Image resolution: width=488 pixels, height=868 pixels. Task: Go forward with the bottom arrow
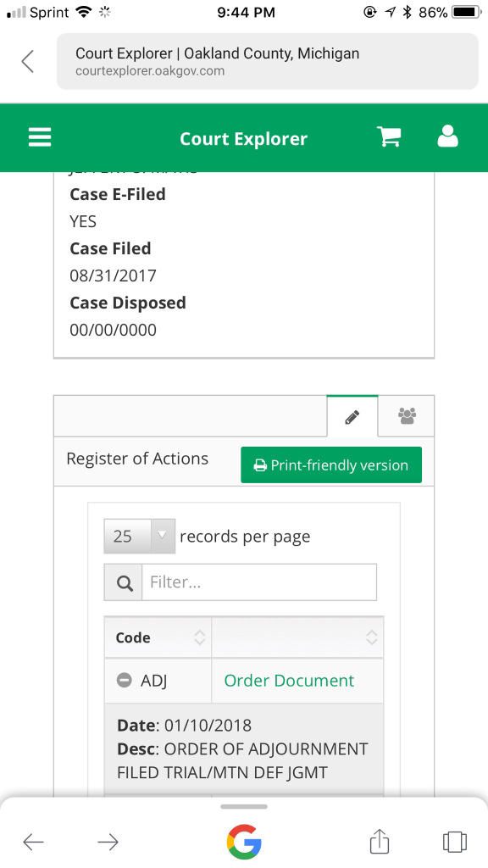pyautogui.click(x=108, y=842)
